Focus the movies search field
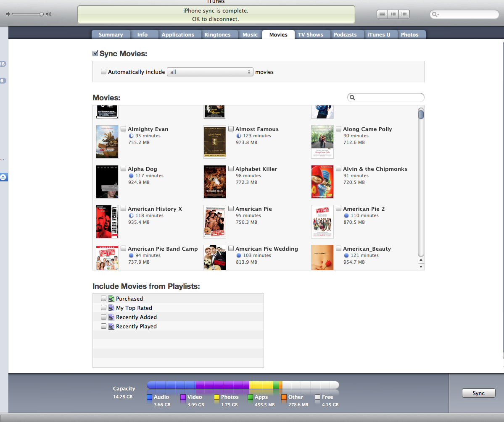The width and height of the screenshot is (504, 422). 386,97
